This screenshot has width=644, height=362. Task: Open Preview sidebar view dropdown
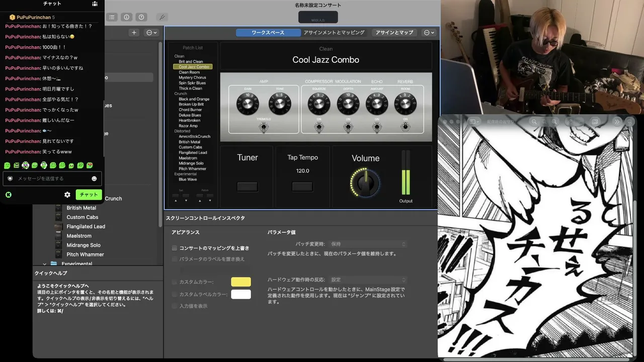click(475, 122)
